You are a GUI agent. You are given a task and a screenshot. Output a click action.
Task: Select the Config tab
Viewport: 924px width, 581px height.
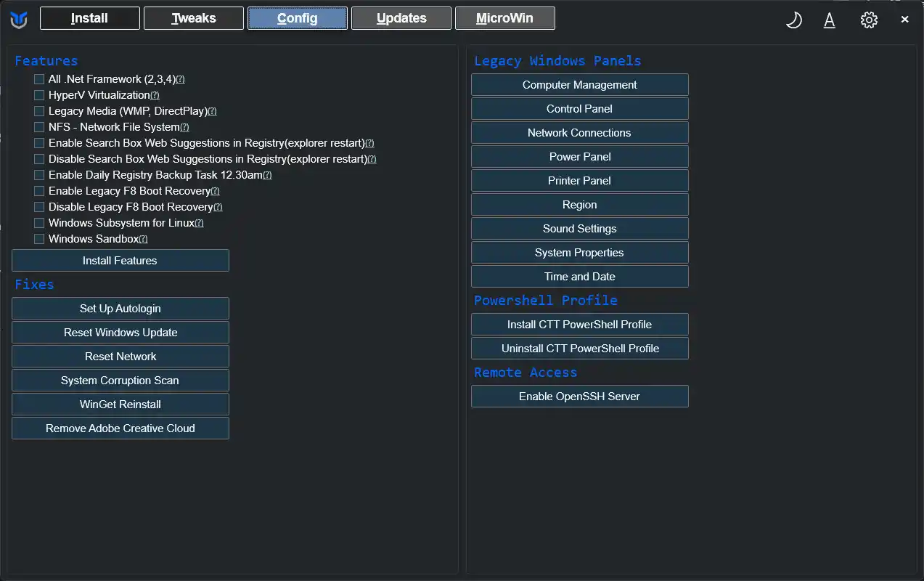point(298,18)
